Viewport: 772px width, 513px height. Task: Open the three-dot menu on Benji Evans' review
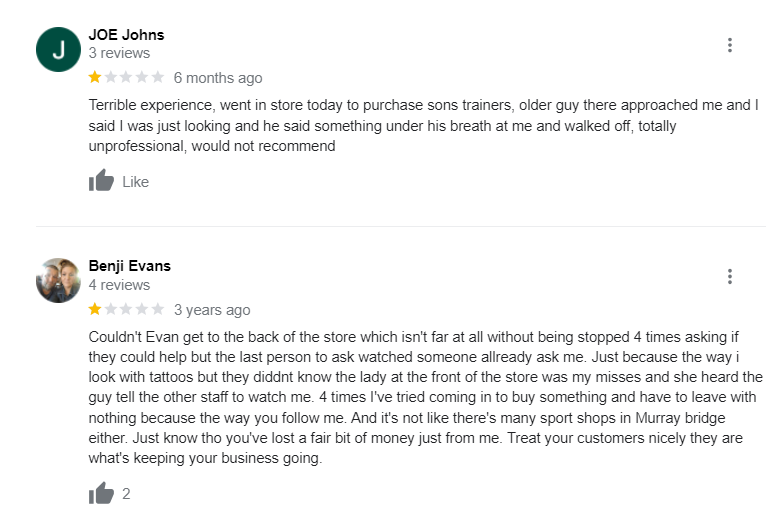(730, 277)
